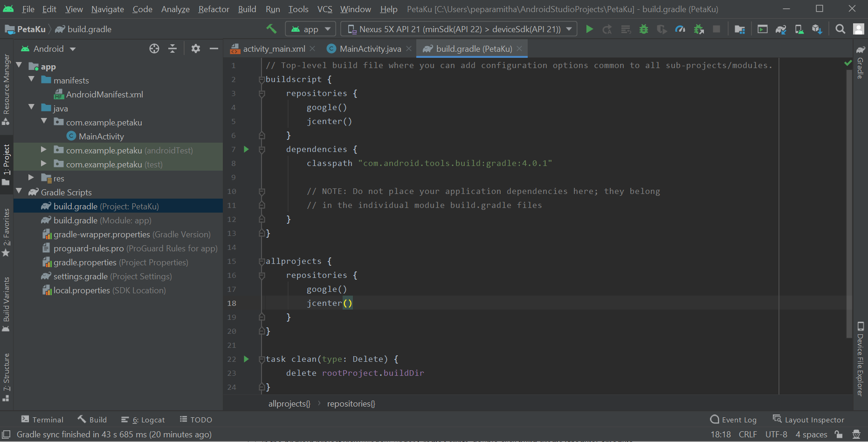Sync project with Gradle files elephant icon
The image size is (868, 442).
click(781, 29)
